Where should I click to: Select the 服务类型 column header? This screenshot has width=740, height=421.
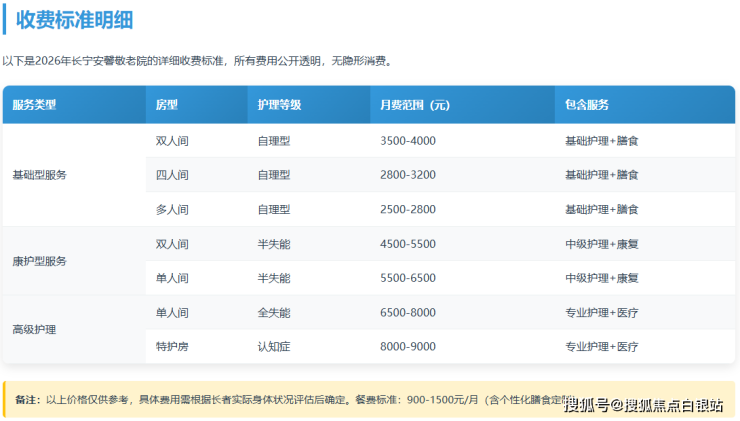35,105
